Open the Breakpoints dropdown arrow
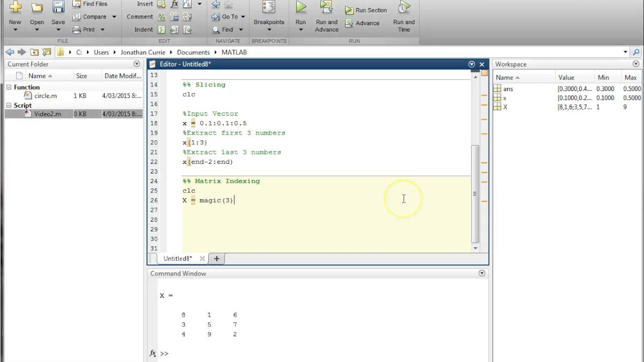The image size is (644, 362). 269,30
